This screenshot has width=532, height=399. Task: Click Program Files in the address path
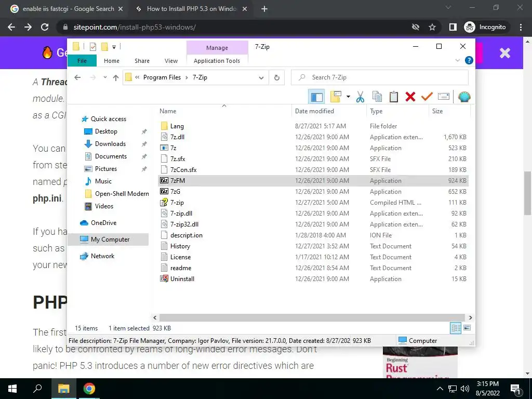162,77
